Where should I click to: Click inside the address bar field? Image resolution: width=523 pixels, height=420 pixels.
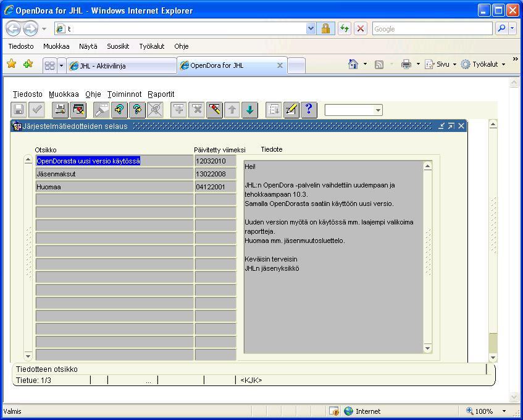(x=185, y=28)
